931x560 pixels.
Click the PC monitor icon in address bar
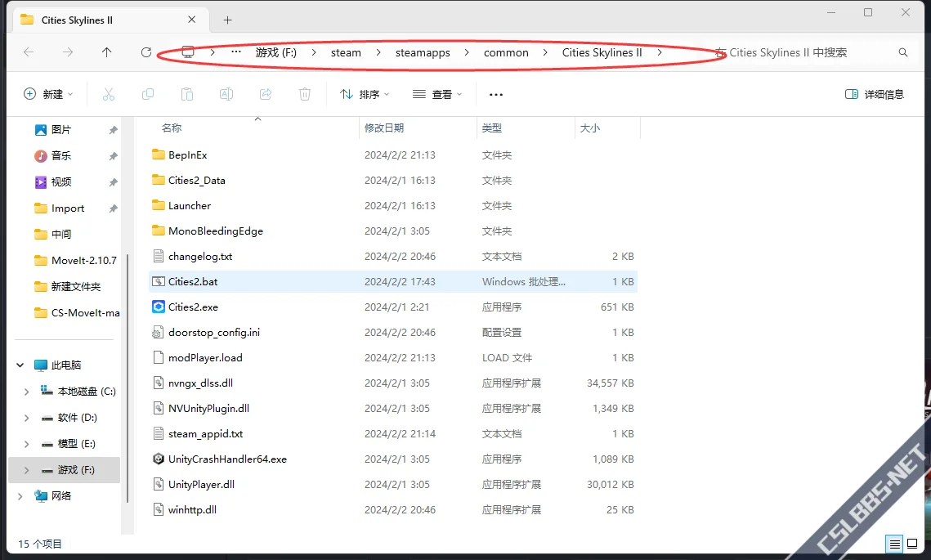188,52
